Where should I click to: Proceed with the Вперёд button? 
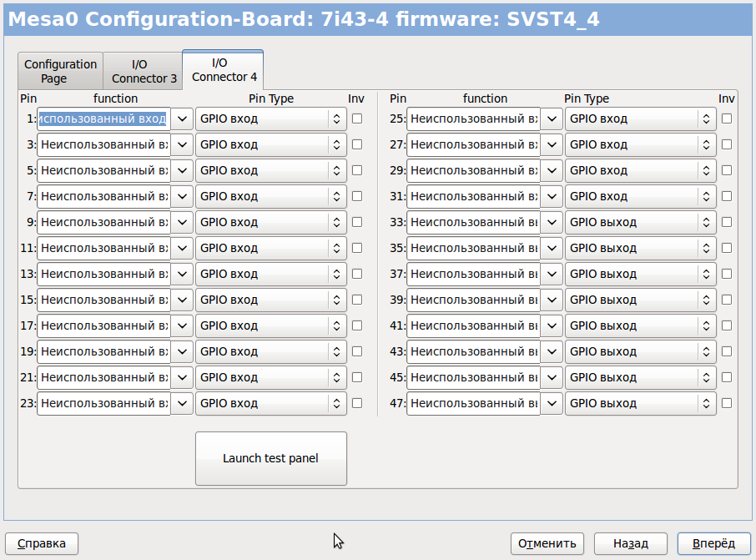[x=714, y=543]
